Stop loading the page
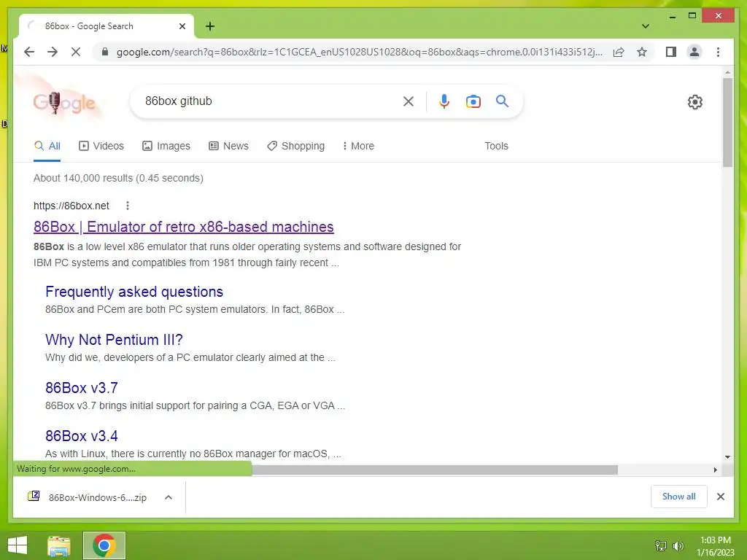 pos(76,52)
